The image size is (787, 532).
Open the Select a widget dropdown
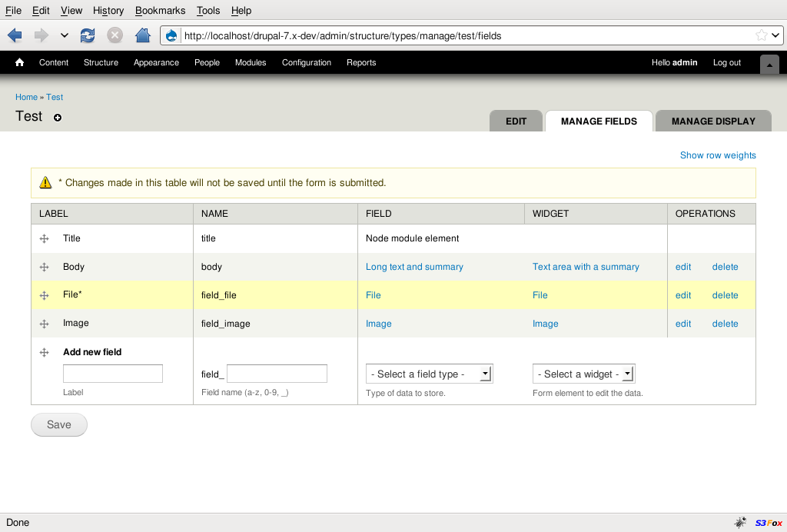tap(583, 374)
